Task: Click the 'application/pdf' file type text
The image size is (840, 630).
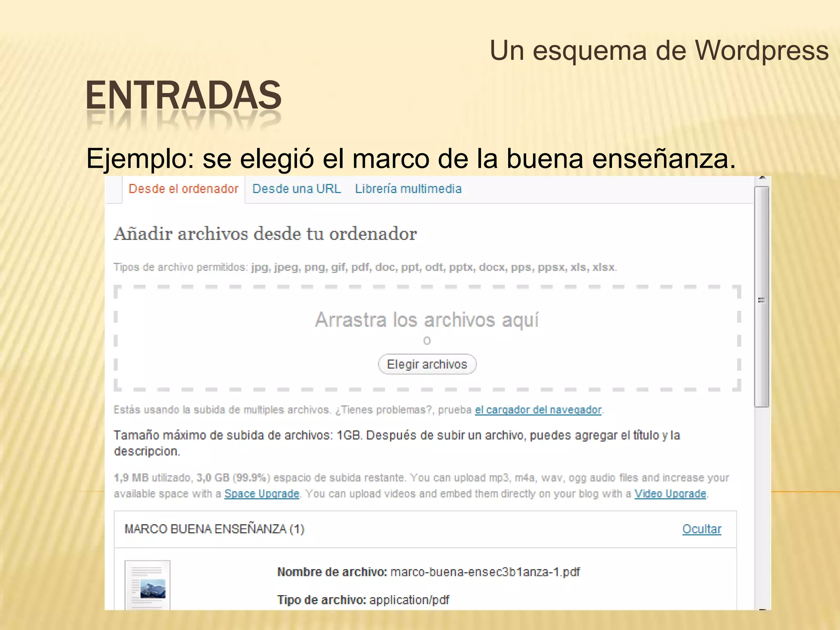Action: pos(409,600)
